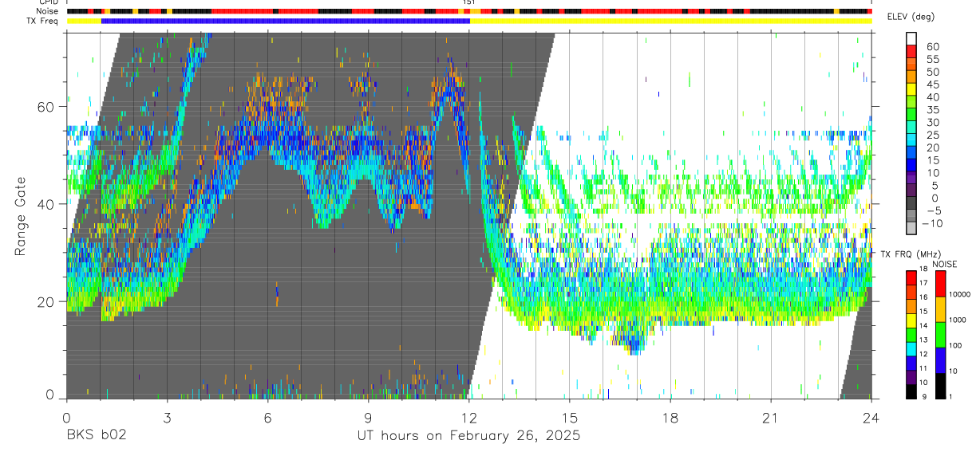The height and width of the screenshot is (452, 980).
Task: Click the '25' label on the ELEV legend
Action: (933, 136)
